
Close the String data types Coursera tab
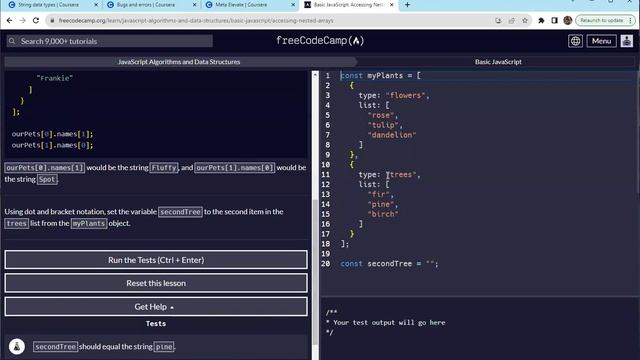tap(96, 5)
